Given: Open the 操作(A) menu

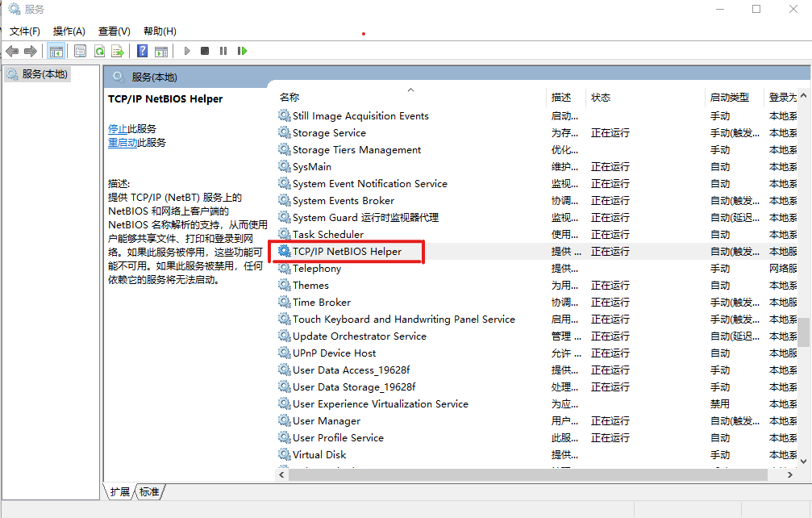Looking at the screenshot, I should coord(69,31).
